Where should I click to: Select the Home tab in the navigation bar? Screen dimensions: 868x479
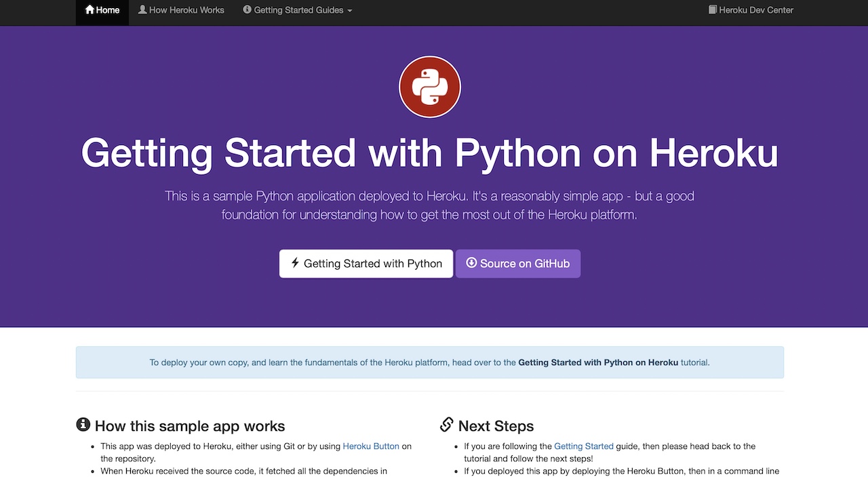tap(102, 9)
